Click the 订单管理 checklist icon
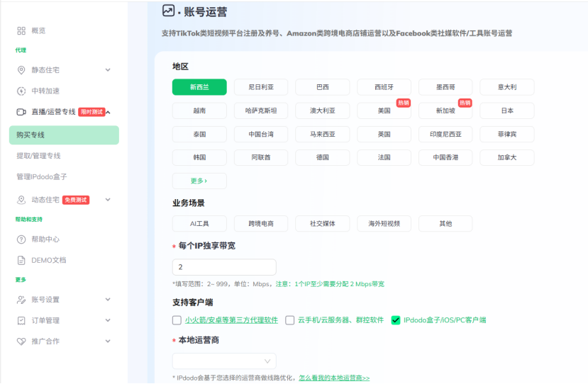Image resolution: width=588 pixels, height=384 pixels. (x=21, y=320)
